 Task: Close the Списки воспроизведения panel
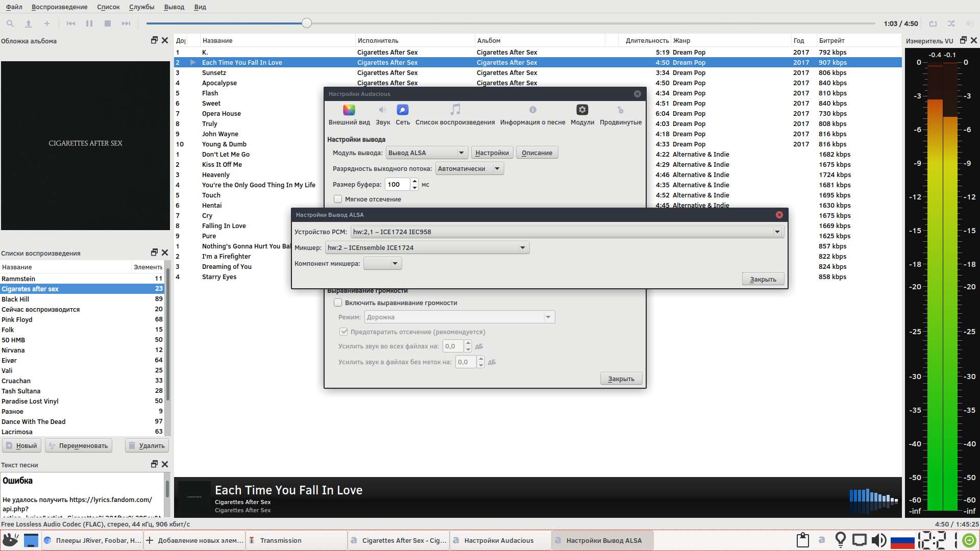click(165, 253)
